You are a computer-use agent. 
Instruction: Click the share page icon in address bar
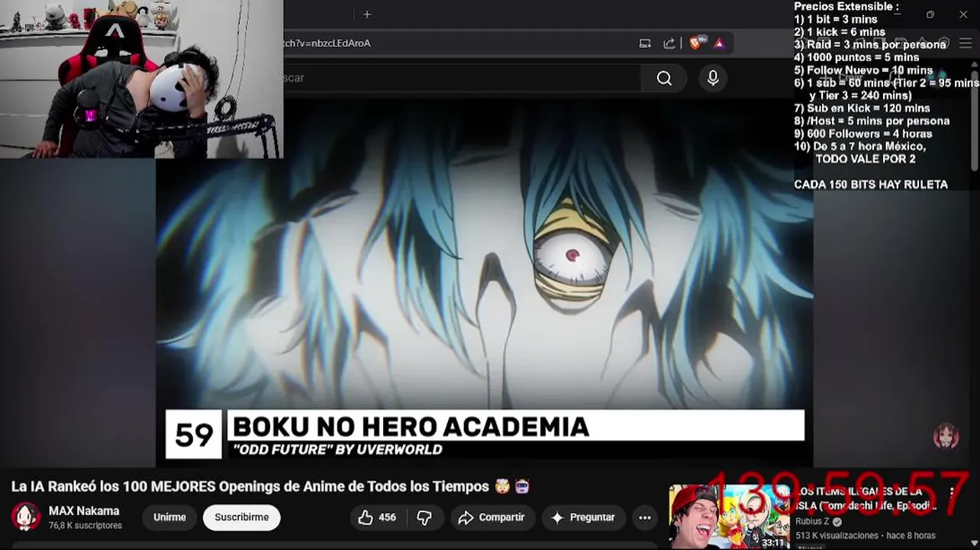pyautogui.click(x=669, y=44)
